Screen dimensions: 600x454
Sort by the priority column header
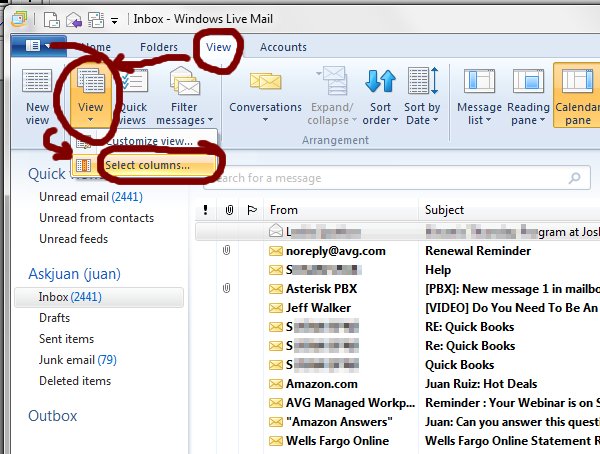click(205, 210)
